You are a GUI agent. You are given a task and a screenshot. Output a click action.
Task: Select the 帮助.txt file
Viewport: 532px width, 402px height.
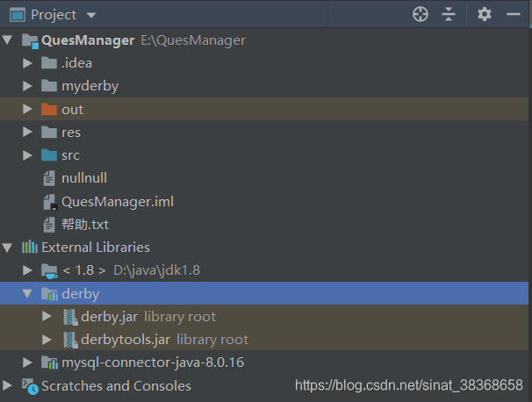click(x=85, y=225)
